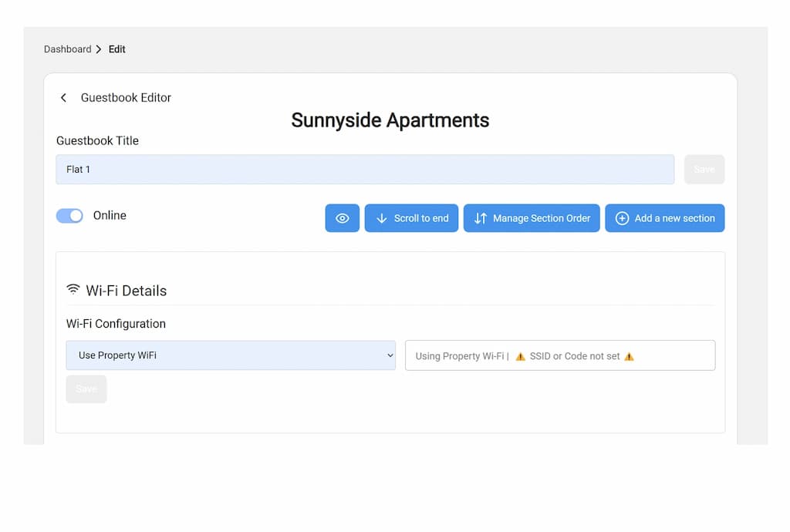The width and height of the screenshot is (790, 532).
Task: Click the 'Sunnyside Apartments' heading
Action: pos(390,120)
